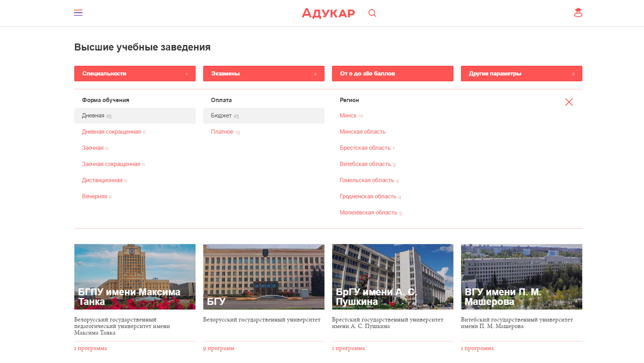Select the Заочная study form
Image resolution: width=644 pixels, height=363 pixels.
tap(95, 148)
